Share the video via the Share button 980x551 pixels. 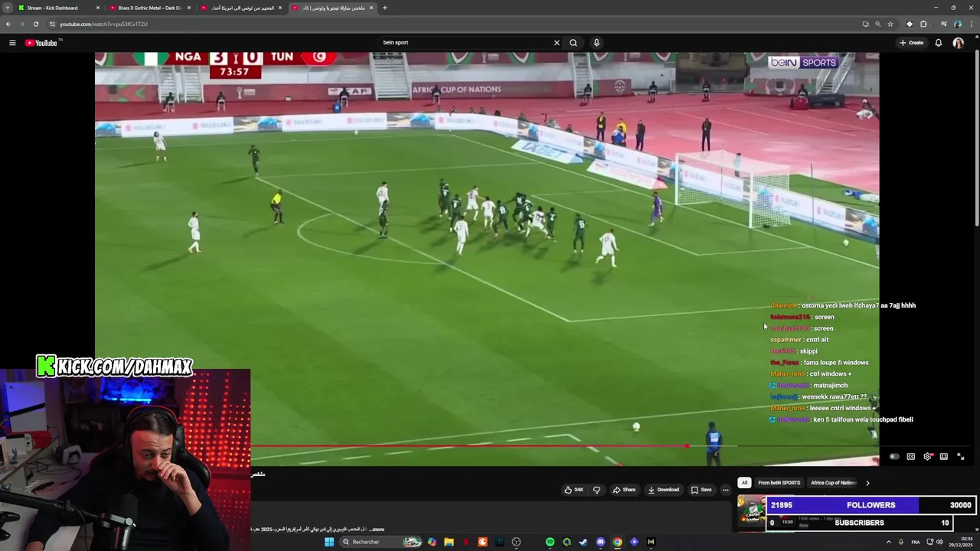[624, 490]
